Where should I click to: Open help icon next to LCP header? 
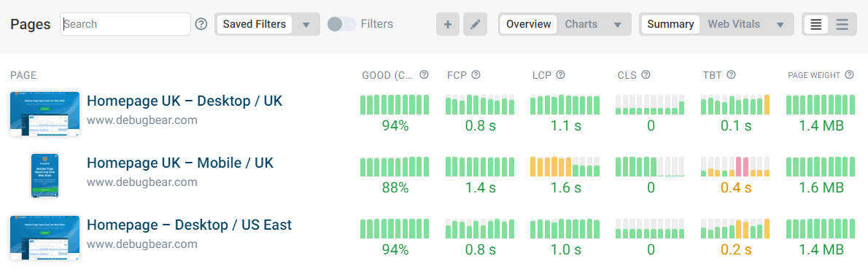click(x=560, y=75)
